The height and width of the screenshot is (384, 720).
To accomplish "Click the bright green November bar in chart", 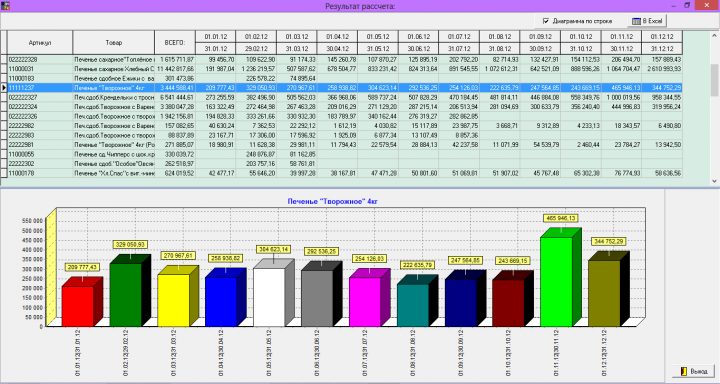I will click(x=556, y=281).
